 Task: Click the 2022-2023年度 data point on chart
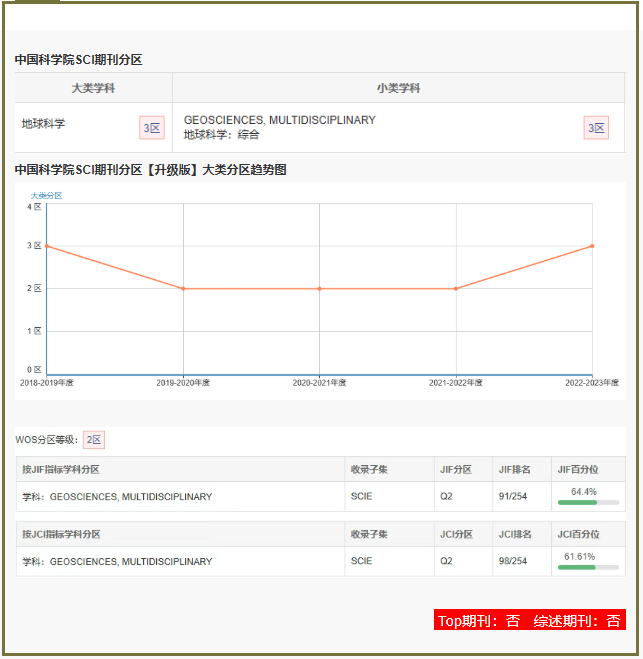coord(592,246)
